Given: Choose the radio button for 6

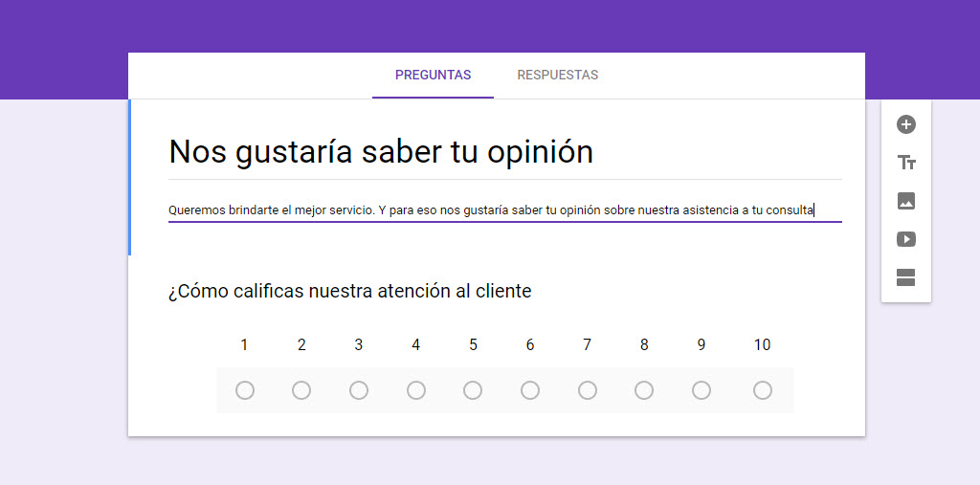Looking at the screenshot, I should 530,390.
